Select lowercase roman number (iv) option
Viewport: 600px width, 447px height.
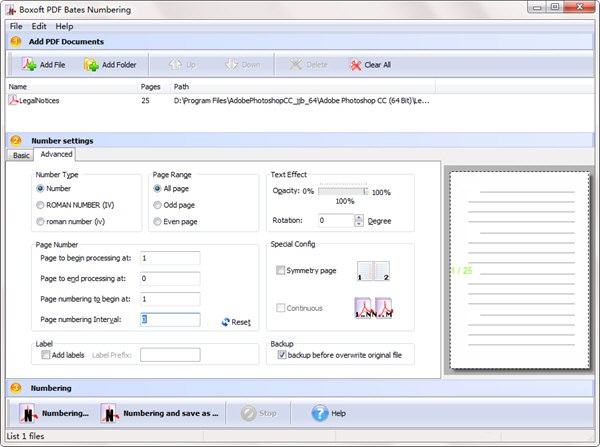(x=40, y=222)
